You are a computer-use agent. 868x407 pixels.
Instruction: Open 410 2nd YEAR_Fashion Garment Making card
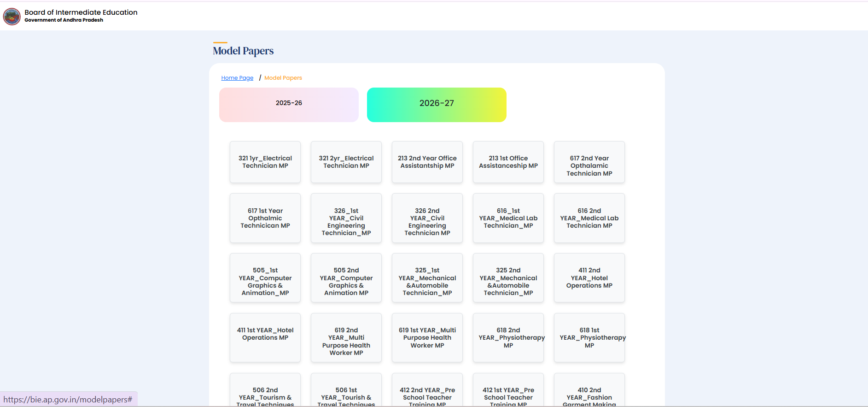click(589, 390)
